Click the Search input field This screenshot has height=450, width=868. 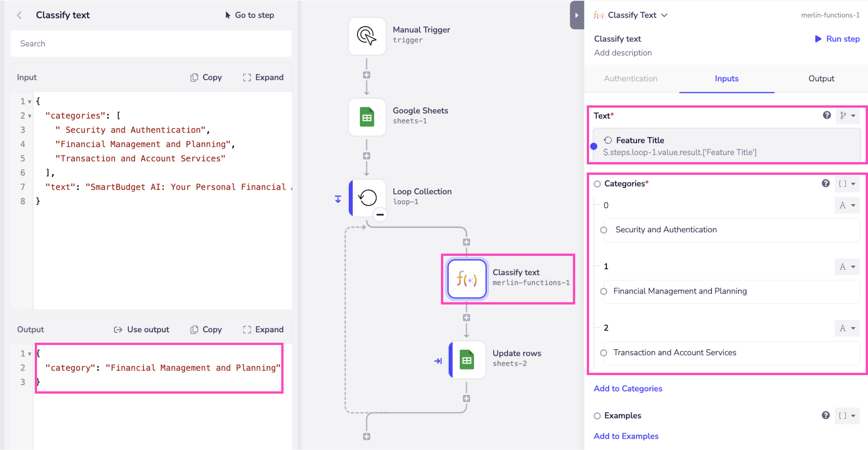[150, 44]
